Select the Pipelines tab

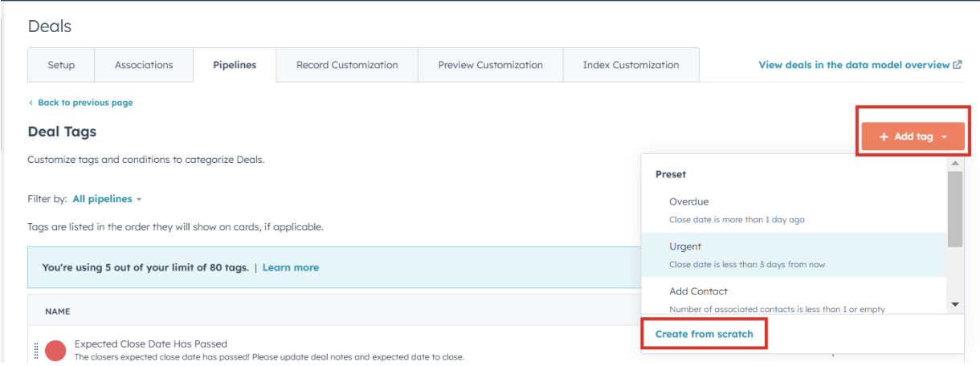(235, 65)
